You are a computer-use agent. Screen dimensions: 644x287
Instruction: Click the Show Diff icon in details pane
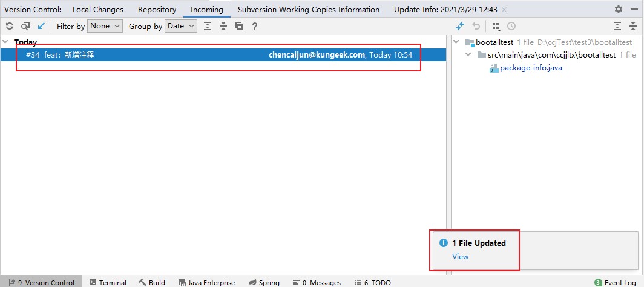tap(460, 26)
